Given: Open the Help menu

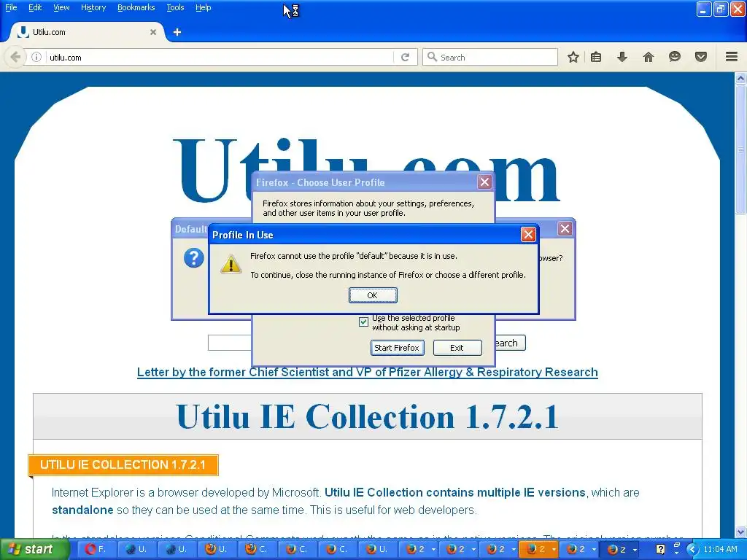Looking at the screenshot, I should click(204, 7).
